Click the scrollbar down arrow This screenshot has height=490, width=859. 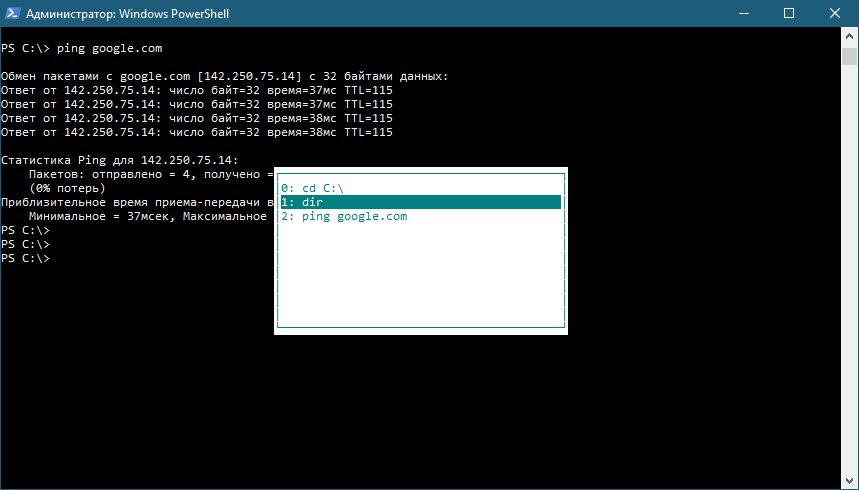(849, 481)
